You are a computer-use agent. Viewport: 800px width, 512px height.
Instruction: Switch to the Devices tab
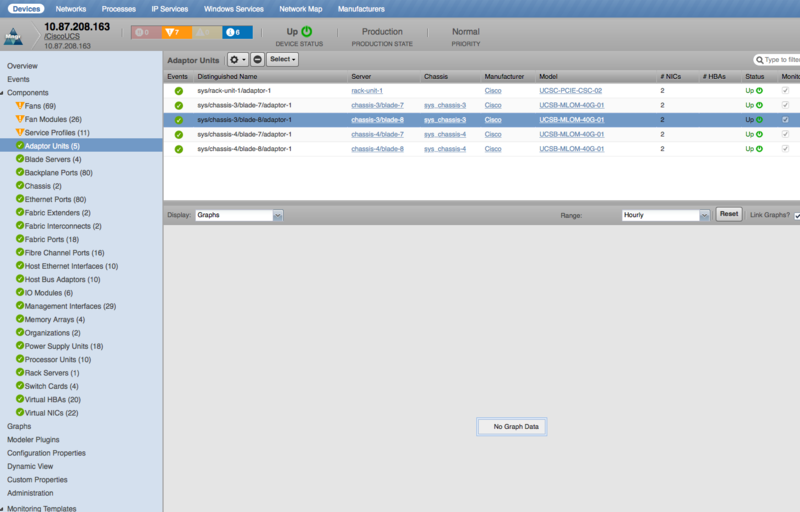point(26,9)
